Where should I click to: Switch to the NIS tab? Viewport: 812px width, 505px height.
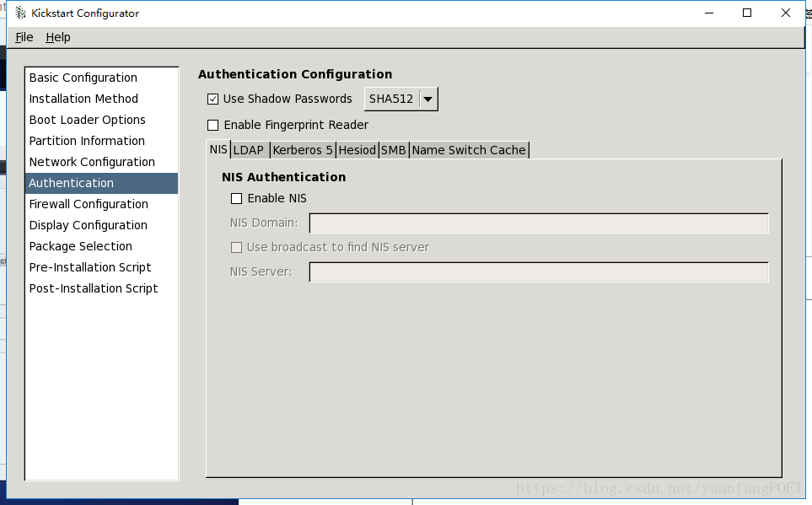[218, 150]
